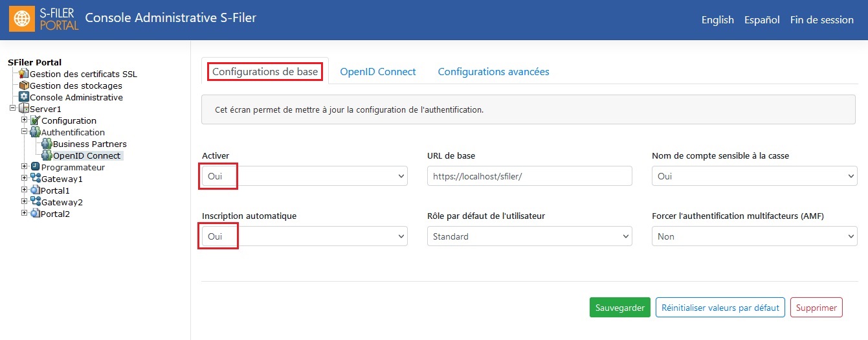Open the Activer dropdown
868x340 pixels.
click(x=305, y=176)
